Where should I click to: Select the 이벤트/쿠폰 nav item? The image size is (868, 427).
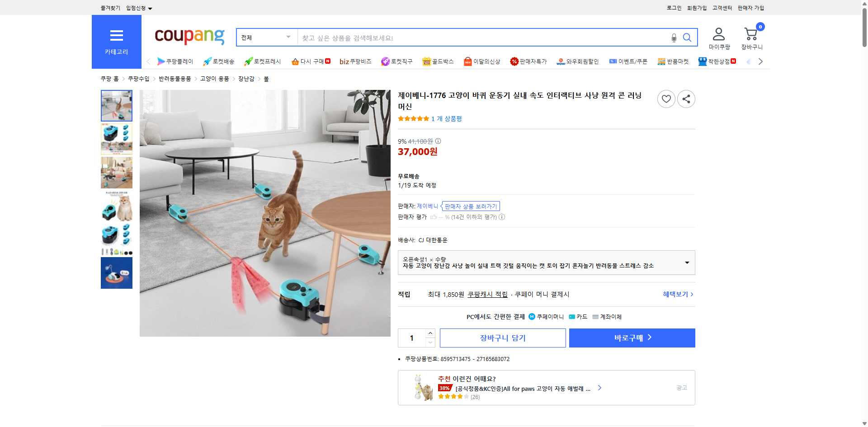coord(628,61)
